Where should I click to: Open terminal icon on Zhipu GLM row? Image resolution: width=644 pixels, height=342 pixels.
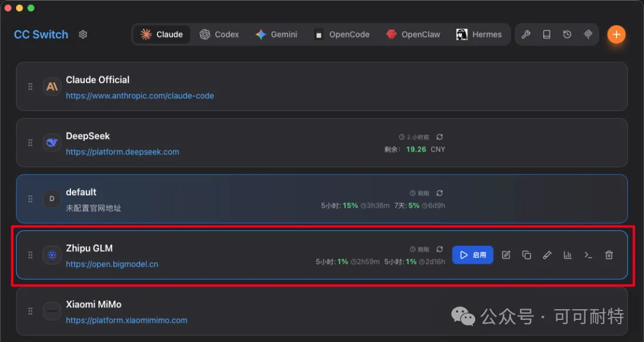click(588, 255)
